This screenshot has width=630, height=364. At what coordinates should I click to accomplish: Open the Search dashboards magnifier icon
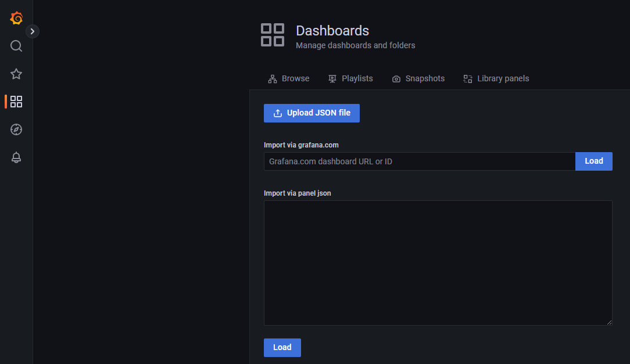(x=16, y=46)
